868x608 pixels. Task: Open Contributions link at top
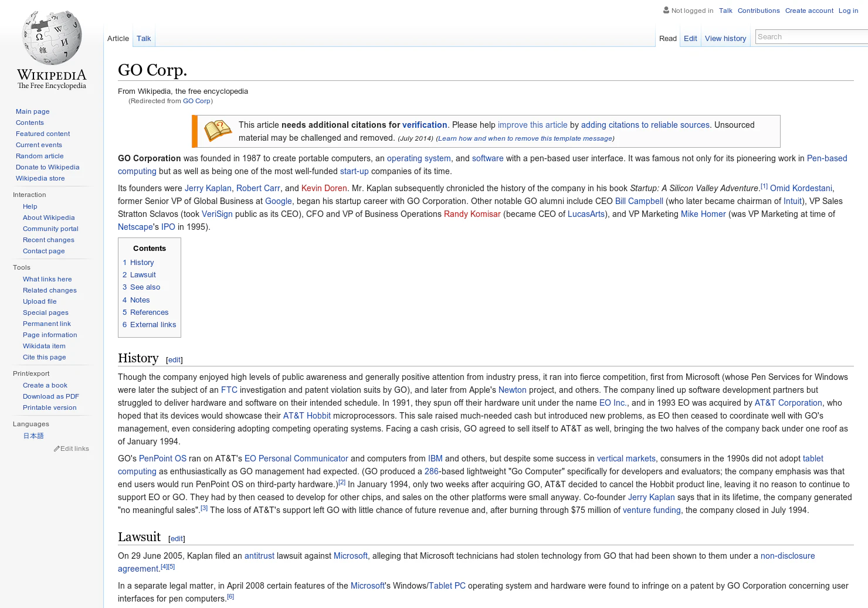click(x=758, y=11)
